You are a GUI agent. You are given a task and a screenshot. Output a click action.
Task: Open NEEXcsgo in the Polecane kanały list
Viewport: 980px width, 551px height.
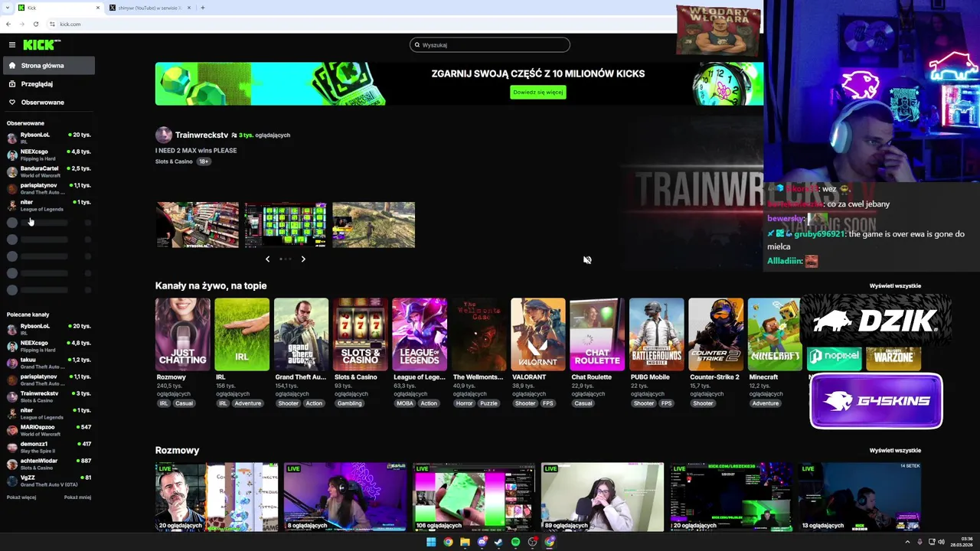click(49, 346)
